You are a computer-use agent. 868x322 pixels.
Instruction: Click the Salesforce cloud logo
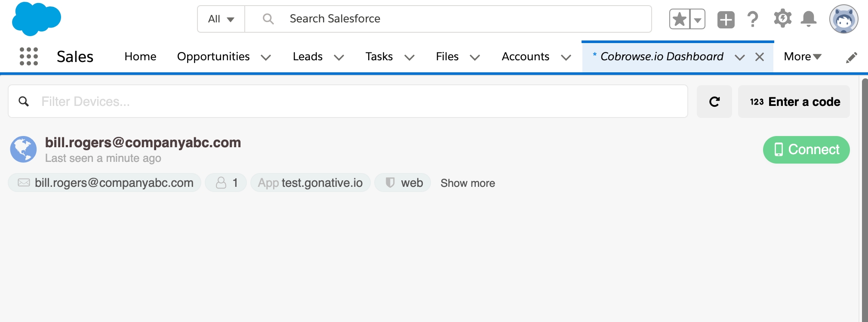tap(37, 19)
